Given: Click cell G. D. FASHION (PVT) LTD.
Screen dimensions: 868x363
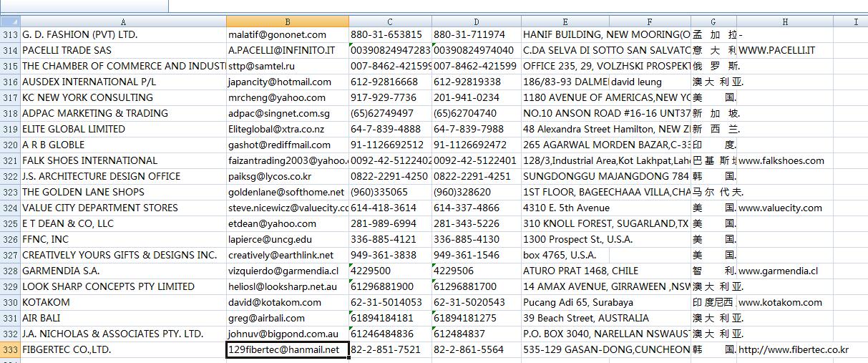Looking at the screenshot, I should pyautogui.click(x=124, y=34).
